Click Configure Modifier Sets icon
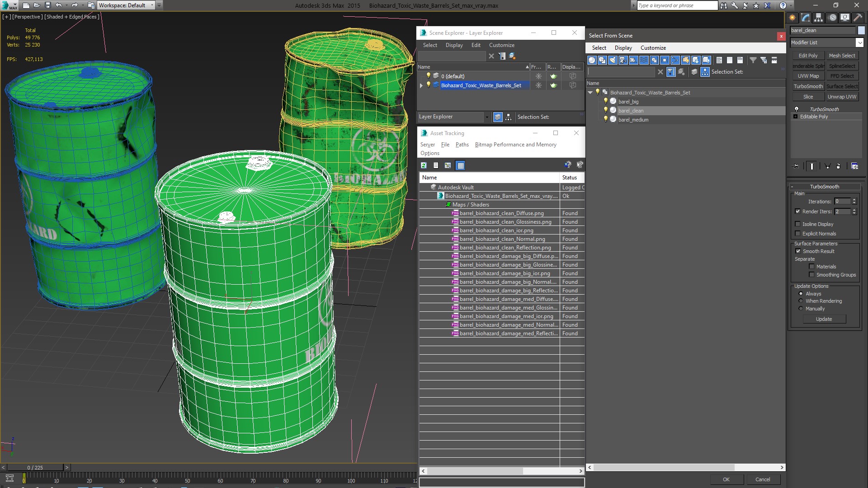 pyautogui.click(x=854, y=166)
